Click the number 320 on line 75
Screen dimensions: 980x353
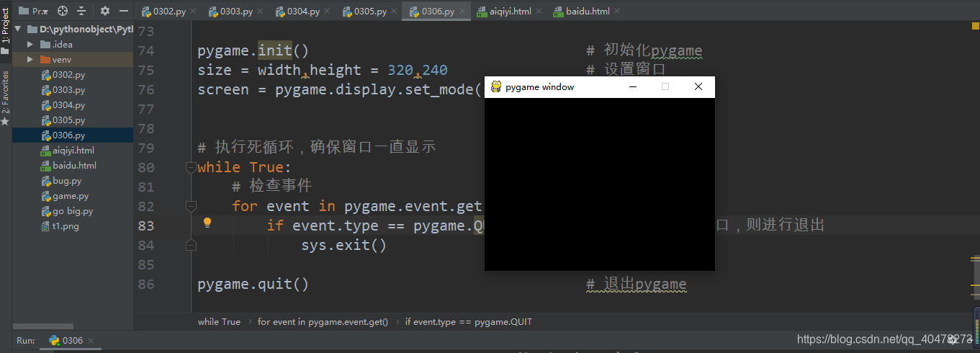400,71
